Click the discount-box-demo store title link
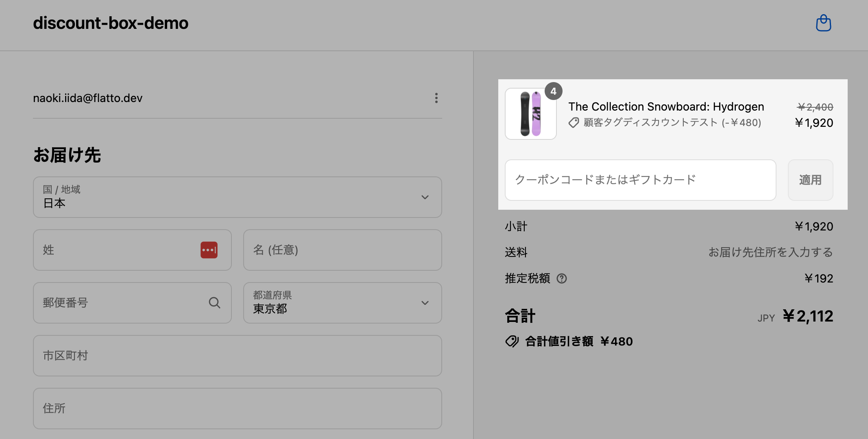868x439 pixels. point(111,23)
